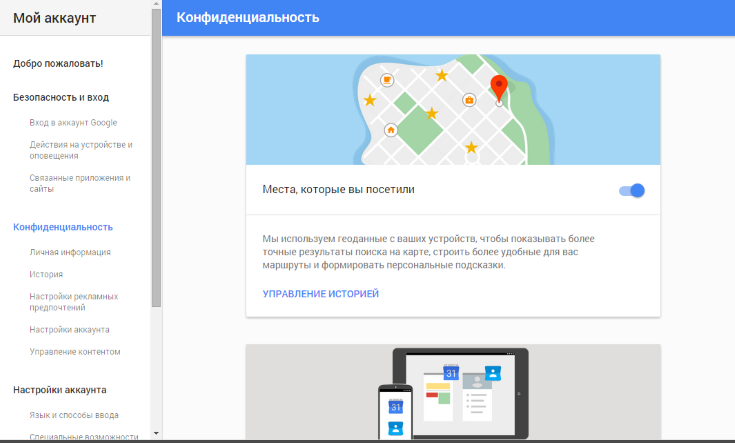Viewport: 735px width, 443px height.
Task: Click the contacts icon on the tablet
Action: [492, 373]
